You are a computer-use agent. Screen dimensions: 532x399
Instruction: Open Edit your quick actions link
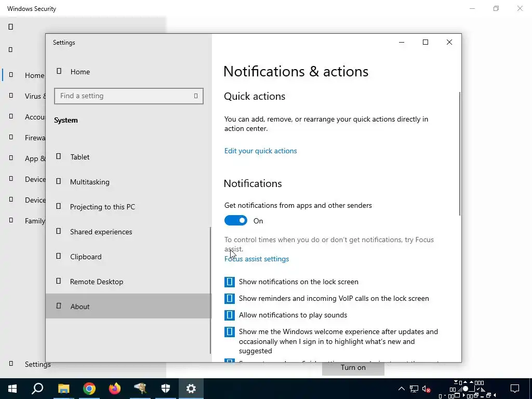click(x=261, y=151)
